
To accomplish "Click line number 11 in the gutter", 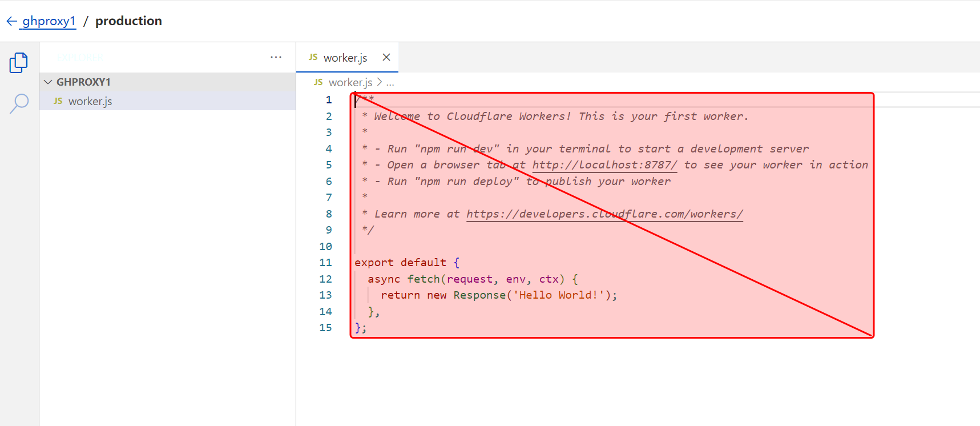I will (x=325, y=263).
